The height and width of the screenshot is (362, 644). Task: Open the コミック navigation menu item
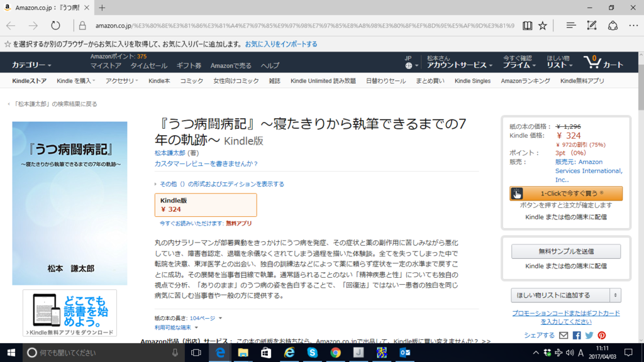[x=191, y=80]
